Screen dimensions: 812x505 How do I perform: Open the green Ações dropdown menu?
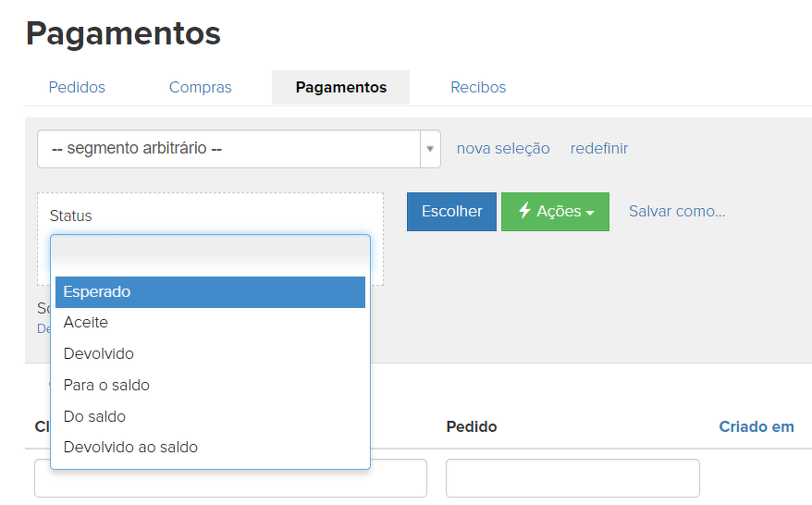tap(554, 212)
